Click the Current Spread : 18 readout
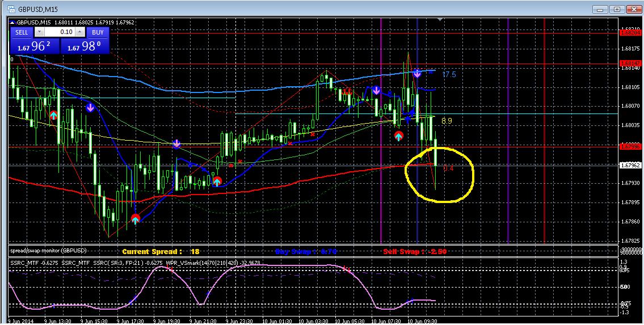The height and width of the screenshot is (325, 644). pyautogui.click(x=161, y=251)
